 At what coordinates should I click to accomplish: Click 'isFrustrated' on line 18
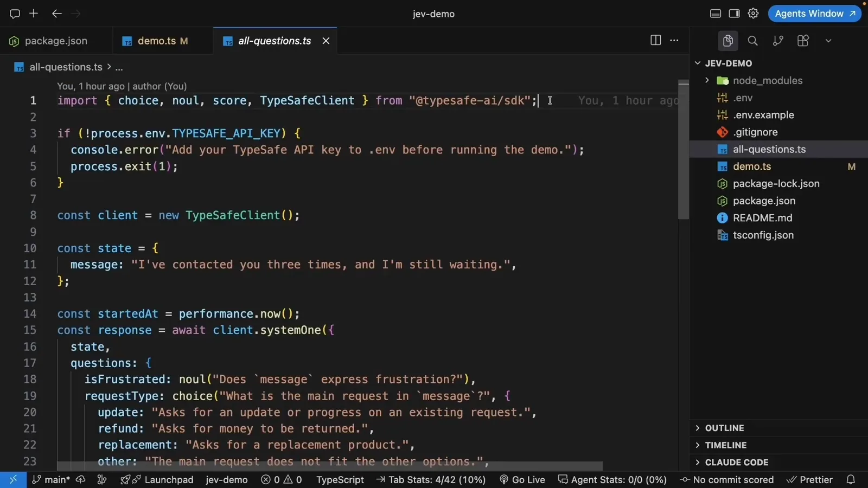tap(124, 380)
